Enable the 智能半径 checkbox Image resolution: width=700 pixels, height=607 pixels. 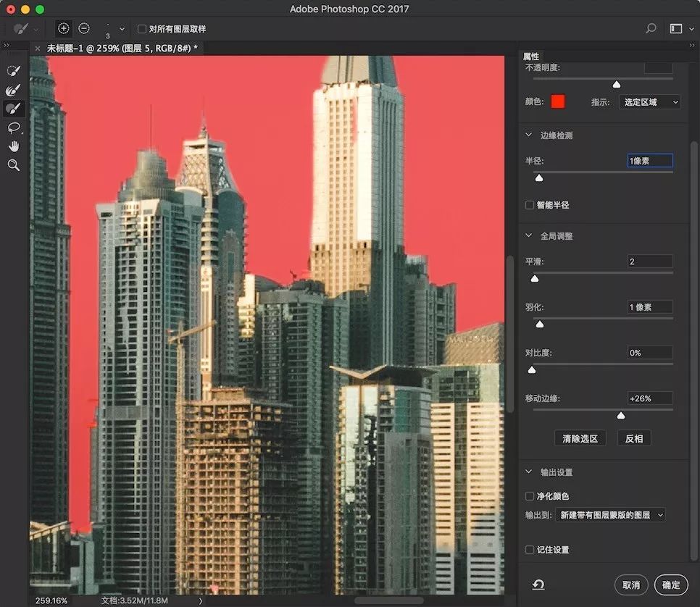[529, 205]
